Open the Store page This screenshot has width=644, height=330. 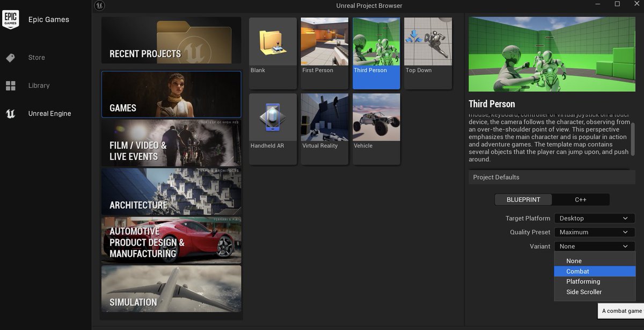coord(36,58)
